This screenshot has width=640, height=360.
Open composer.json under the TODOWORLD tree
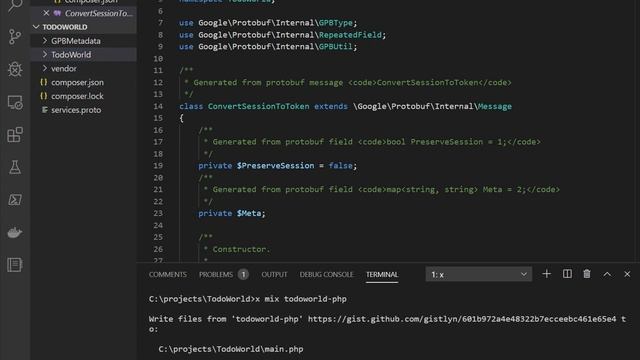pos(77,82)
